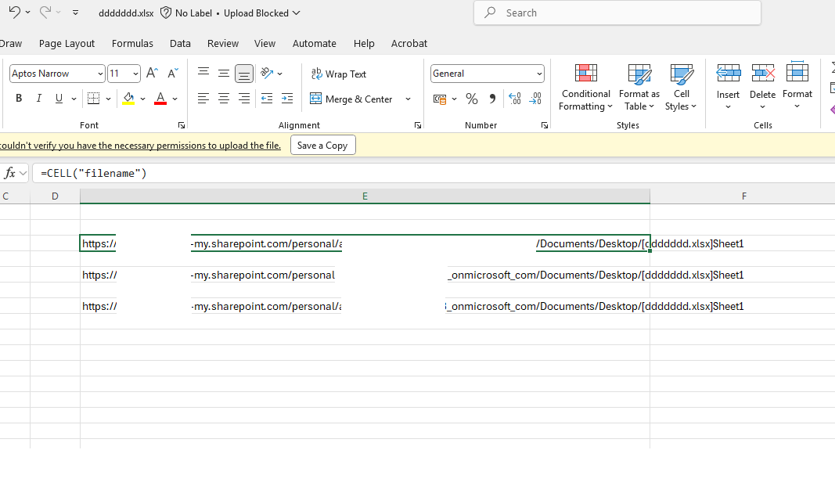Viewport: 835px width, 504px height.
Task: Click the Borders icon
Action: 93,98
